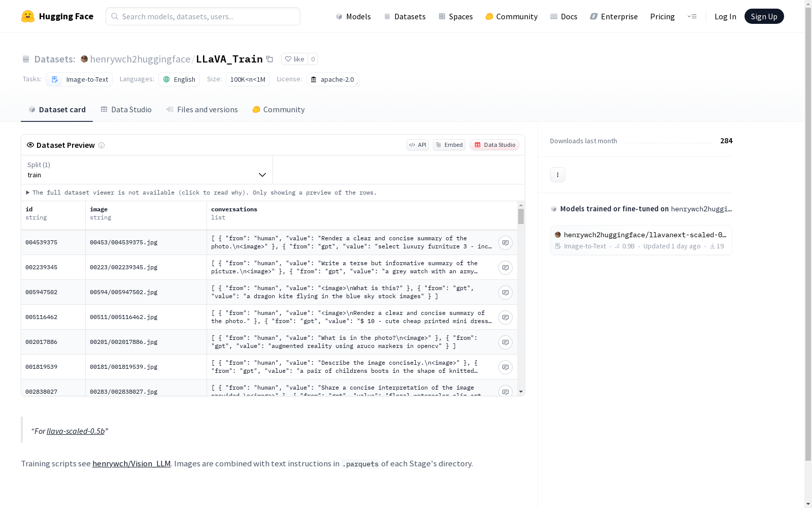Open conversation viewer for row 001819539
Viewport: 812px width, 508px height.
(x=505, y=367)
